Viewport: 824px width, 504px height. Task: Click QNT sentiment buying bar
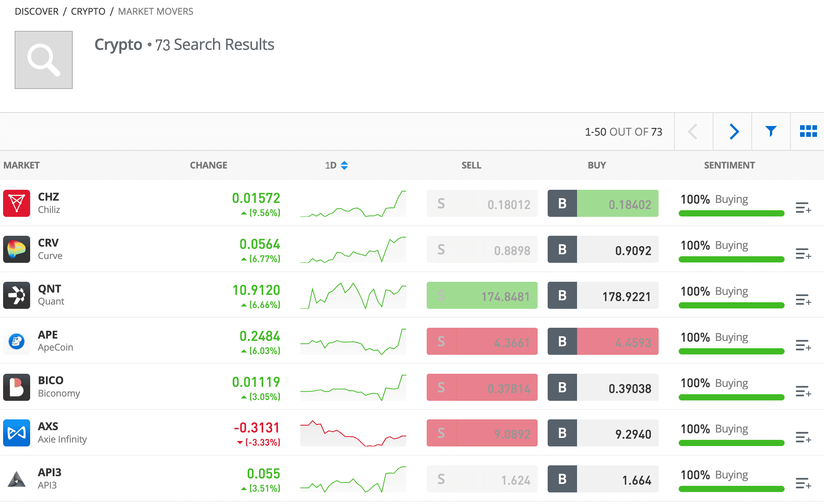(x=731, y=305)
